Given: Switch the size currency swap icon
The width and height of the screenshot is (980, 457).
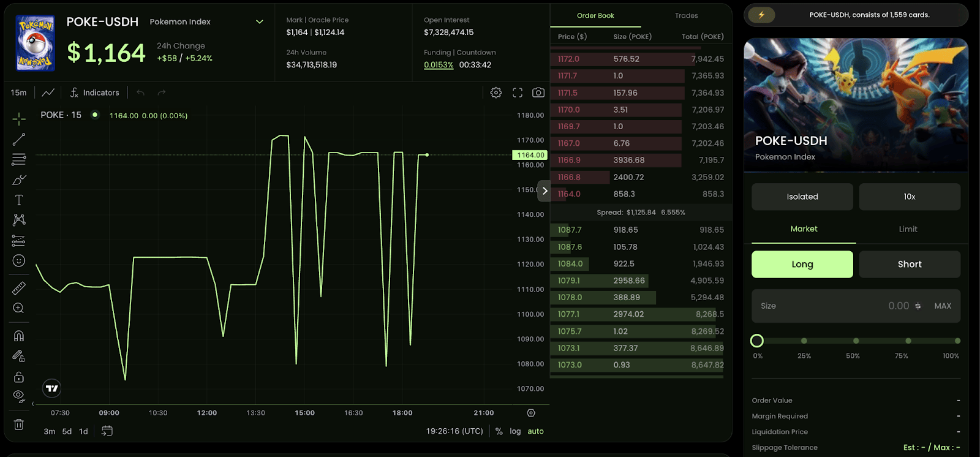Looking at the screenshot, I should pos(918,306).
